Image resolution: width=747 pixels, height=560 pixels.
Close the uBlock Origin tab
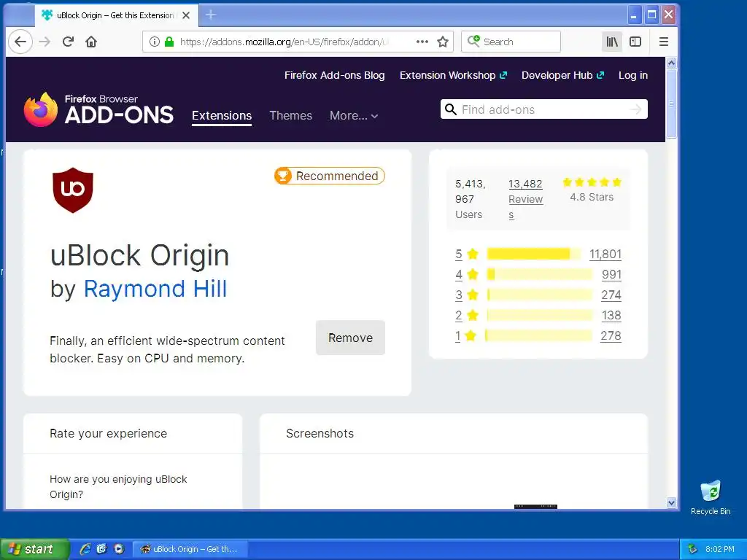tap(186, 15)
